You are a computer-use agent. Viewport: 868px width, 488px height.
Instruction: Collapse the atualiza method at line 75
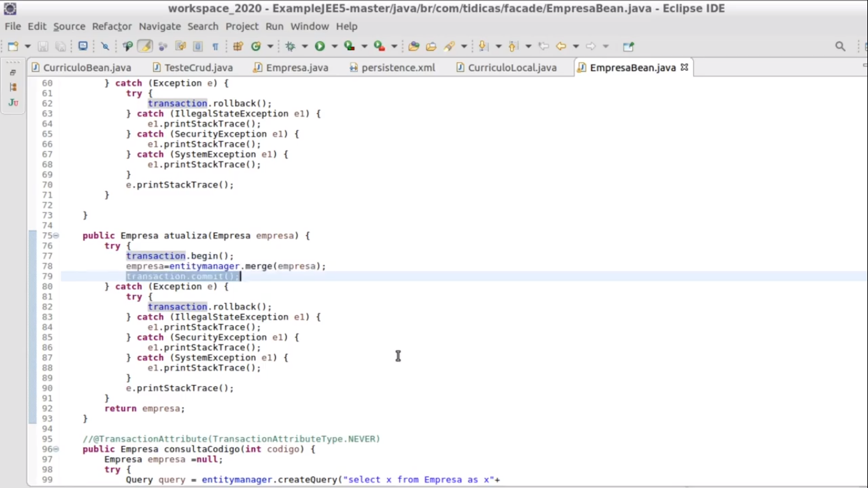pos(56,236)
